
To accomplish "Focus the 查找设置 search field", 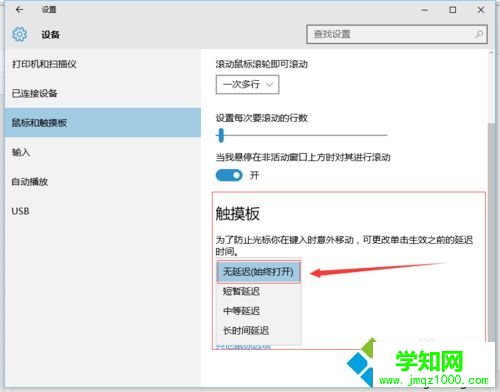I will click(397, 34).
